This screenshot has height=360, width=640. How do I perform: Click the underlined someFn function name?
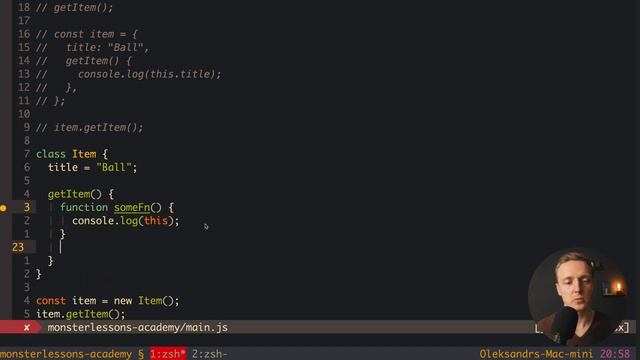tap(132, 207)
